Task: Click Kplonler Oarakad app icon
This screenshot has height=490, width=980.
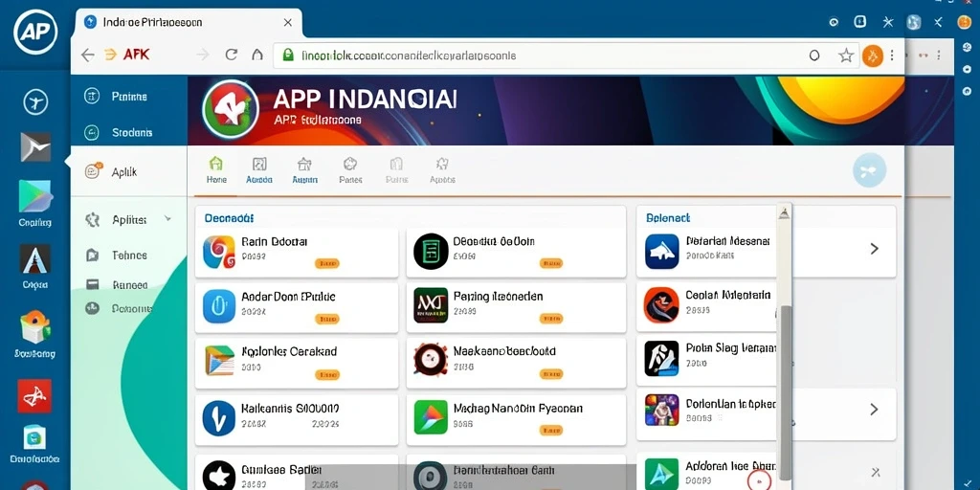Action: coord(219,360)
